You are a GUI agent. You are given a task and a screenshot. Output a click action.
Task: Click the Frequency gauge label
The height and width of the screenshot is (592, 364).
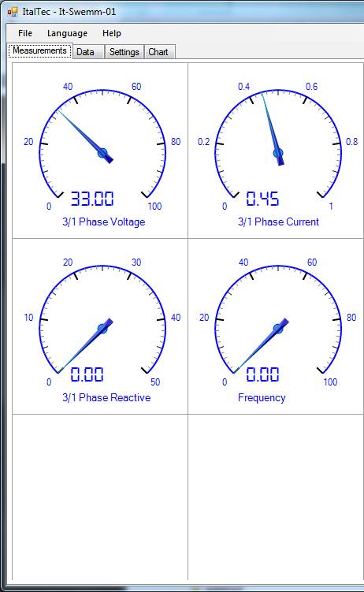pos(262,398)
